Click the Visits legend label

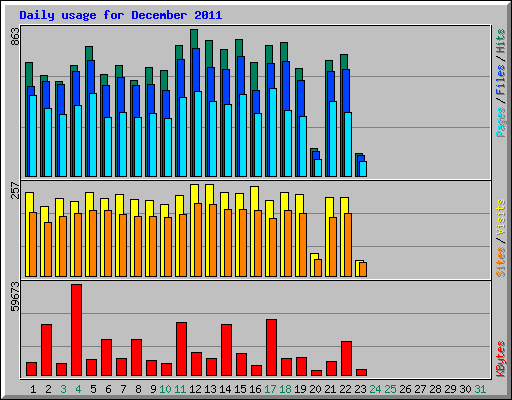pyautogui.click(x=501, y=217)
